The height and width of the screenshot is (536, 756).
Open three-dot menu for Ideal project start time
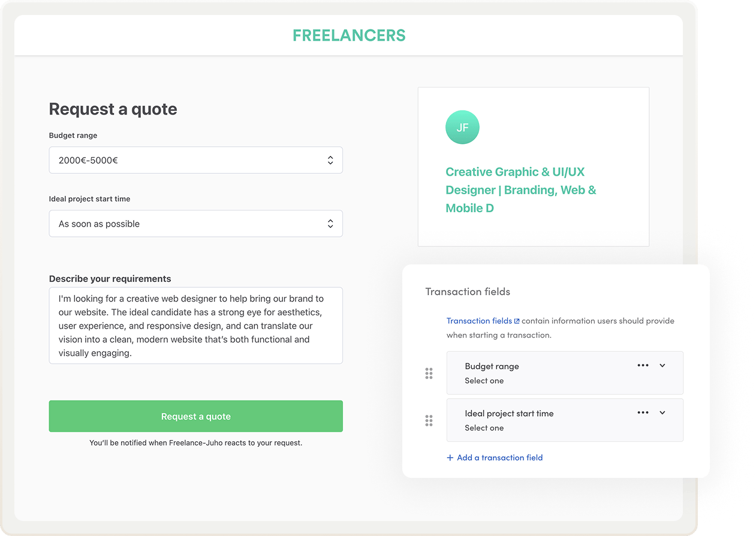click(643, 413)
